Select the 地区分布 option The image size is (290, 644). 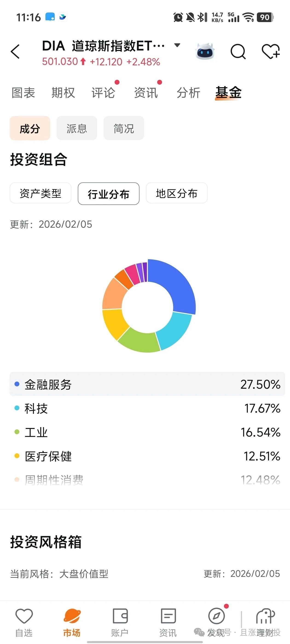(177, 193)
